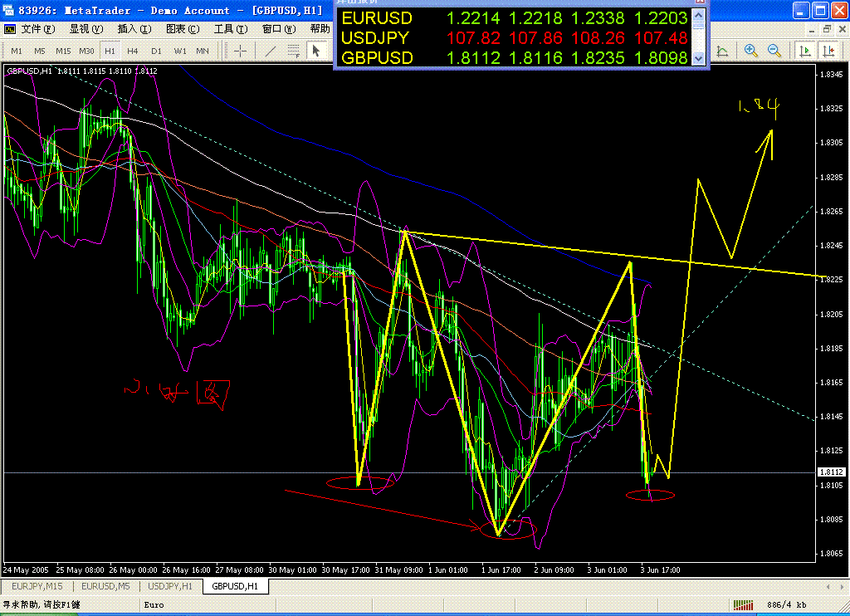This screenshot has height=616, width=850.
Task: Click the Euro status bar entry
Action: tap(154, 604)
